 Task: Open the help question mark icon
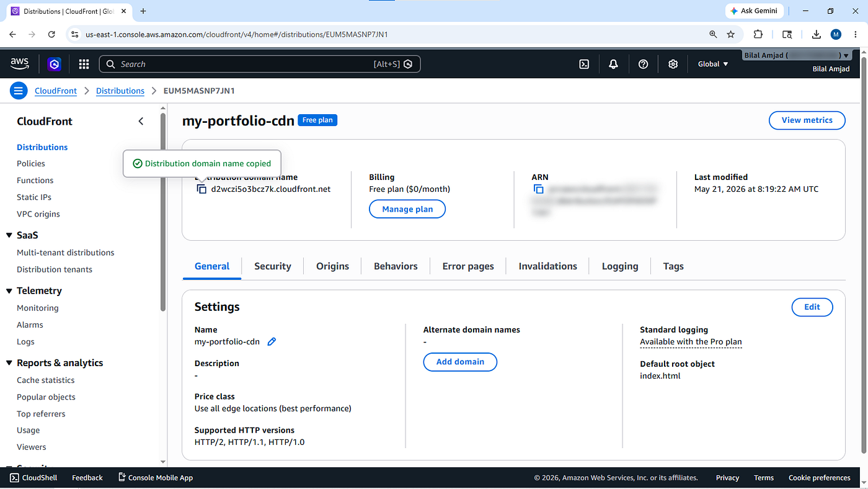pyautogui.click(x=643, y=64)
